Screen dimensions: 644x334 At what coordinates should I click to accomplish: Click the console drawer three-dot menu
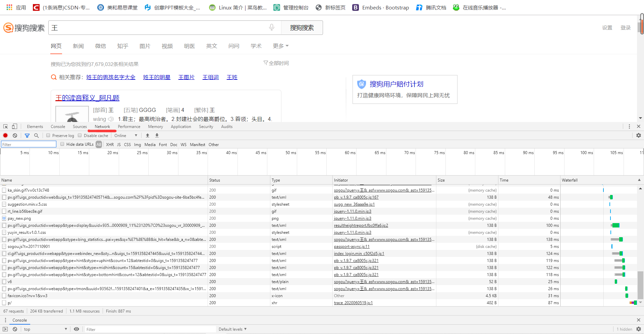coord(5,320)
